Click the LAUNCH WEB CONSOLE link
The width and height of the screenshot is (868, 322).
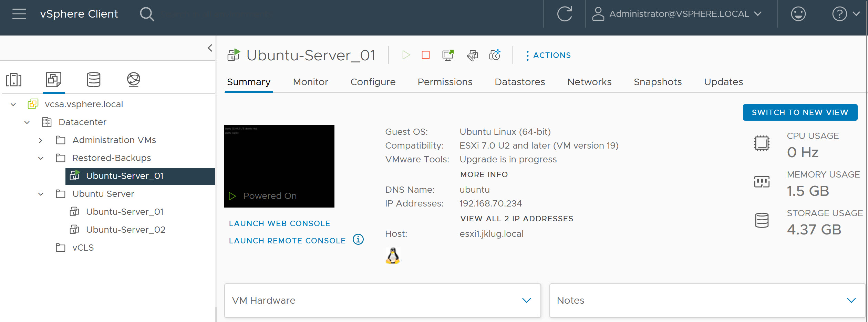point(279,223)
